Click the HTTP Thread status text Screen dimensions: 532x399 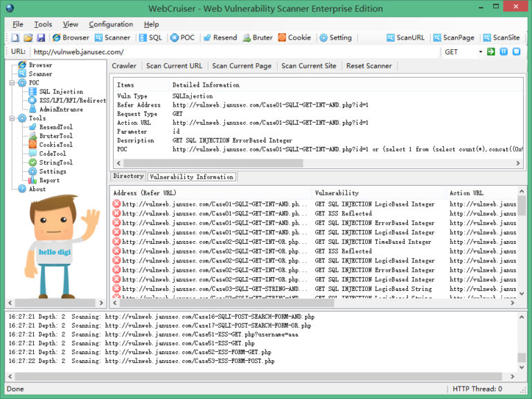[477, 389]
